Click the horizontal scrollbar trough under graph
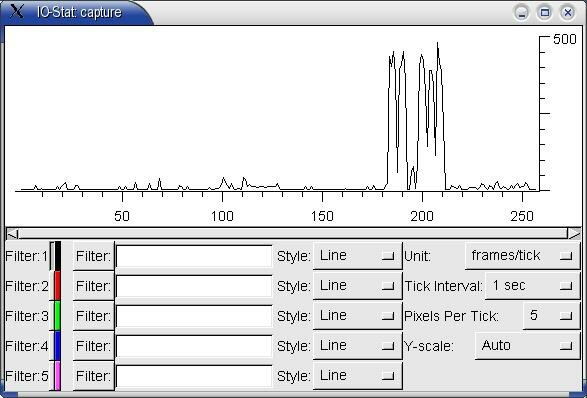Viewport: 587px width, 398px height. pyautogui.click(x=293, y=234)
